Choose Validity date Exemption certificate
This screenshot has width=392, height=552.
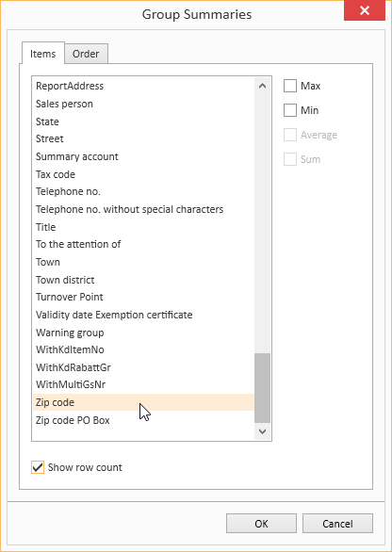pyautogui.click(x=143, y=315)
